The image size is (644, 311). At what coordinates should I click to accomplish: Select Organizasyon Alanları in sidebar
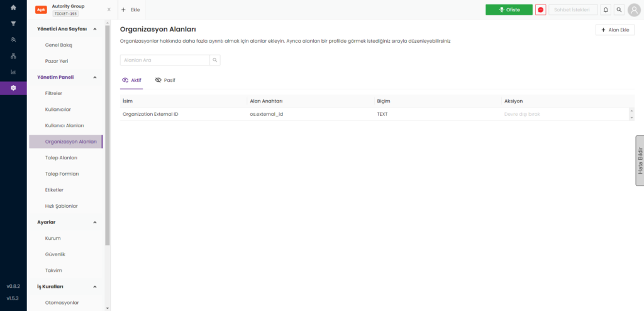click(x=65, y=142)
